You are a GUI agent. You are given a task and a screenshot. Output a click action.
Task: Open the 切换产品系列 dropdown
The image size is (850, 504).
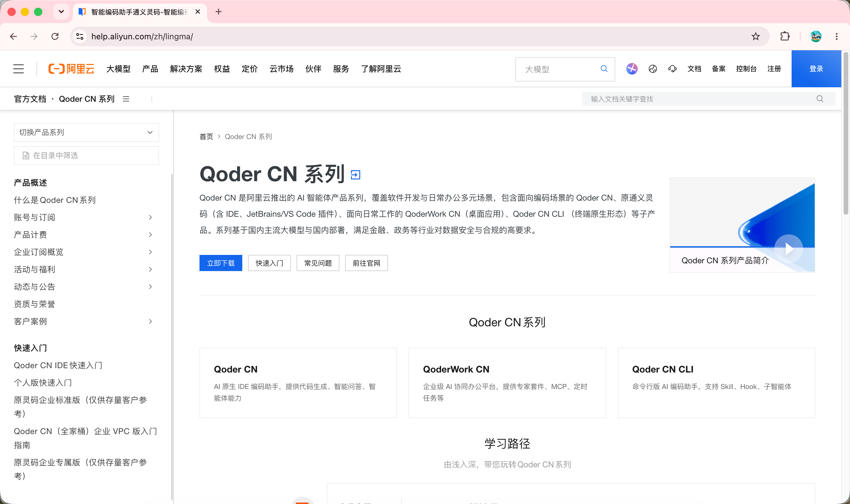(x=86, y=132)
